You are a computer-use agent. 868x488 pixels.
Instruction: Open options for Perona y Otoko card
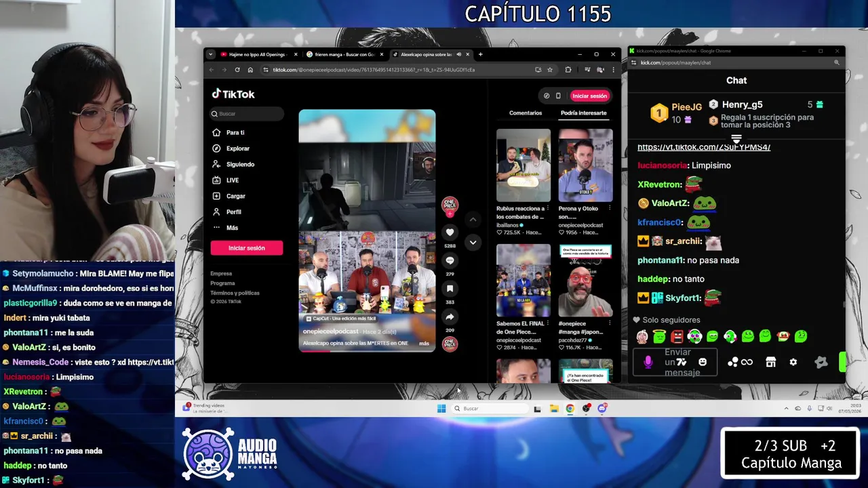(610, 209)
